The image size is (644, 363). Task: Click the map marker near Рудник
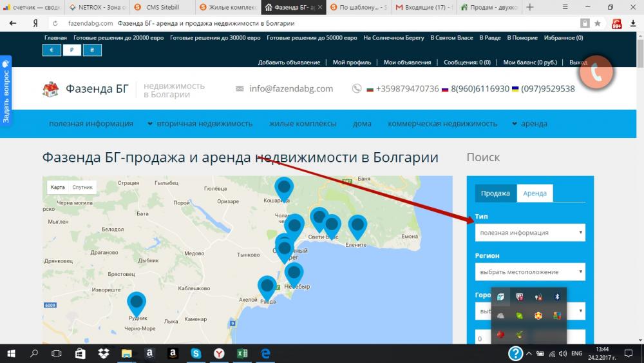pyautogui.click(x=137, y=304)
